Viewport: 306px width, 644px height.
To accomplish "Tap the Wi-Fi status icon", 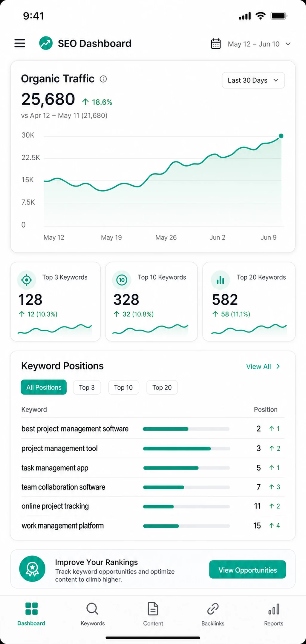I will [x=261, y=16].
